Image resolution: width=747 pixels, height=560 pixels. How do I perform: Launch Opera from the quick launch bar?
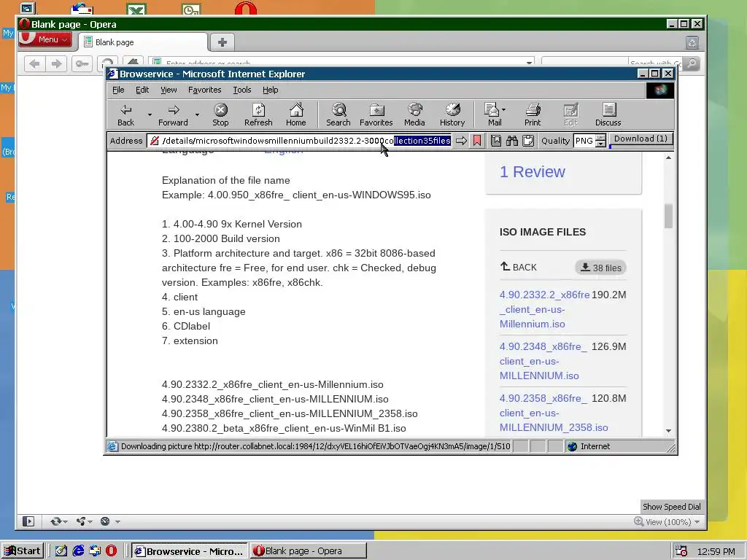(111, 551)
